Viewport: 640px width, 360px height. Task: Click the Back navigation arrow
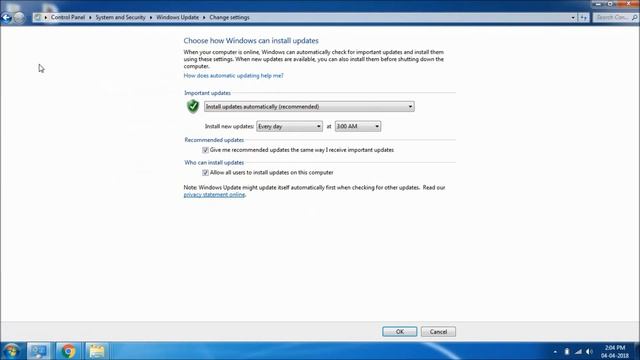[x=6, y=18]
